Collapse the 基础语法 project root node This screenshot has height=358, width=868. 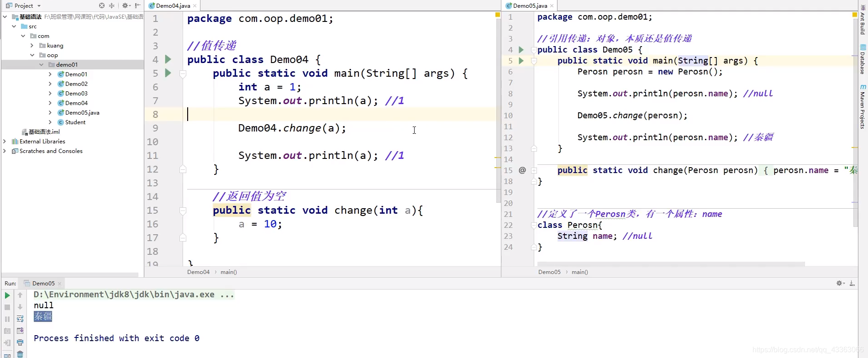(5, 17)
